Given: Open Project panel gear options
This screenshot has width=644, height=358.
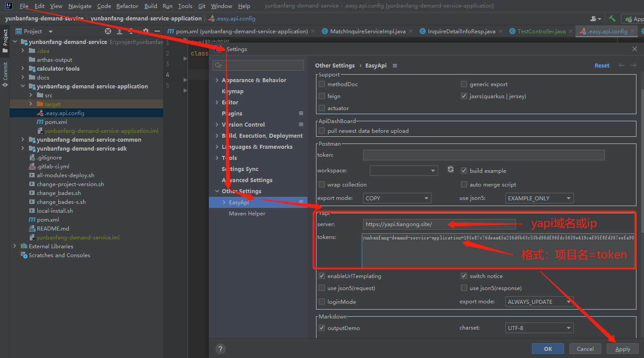Looking at the screenshot, I should 146,31.
